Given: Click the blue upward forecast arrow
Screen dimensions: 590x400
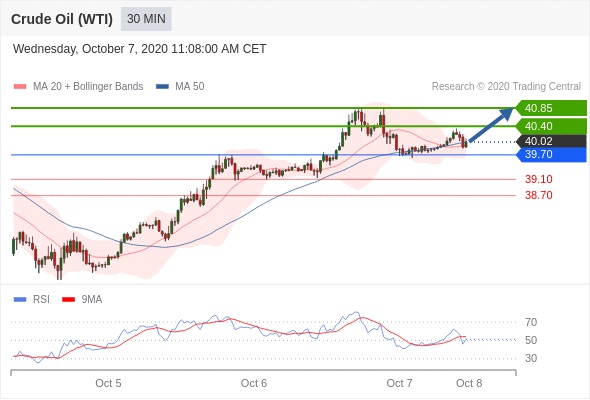Looking at the screenshot, I should (x=491, y=125).
